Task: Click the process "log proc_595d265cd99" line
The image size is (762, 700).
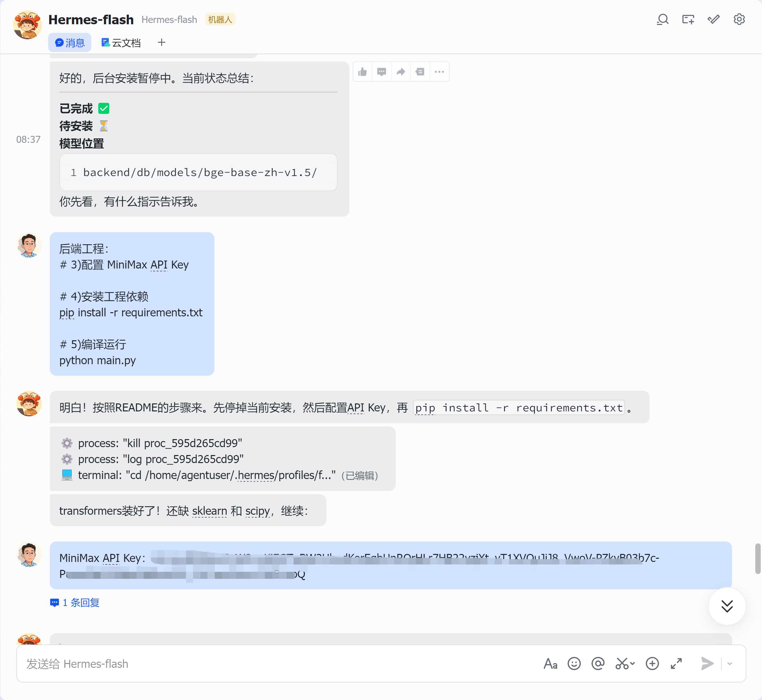Action: [152, 459]
